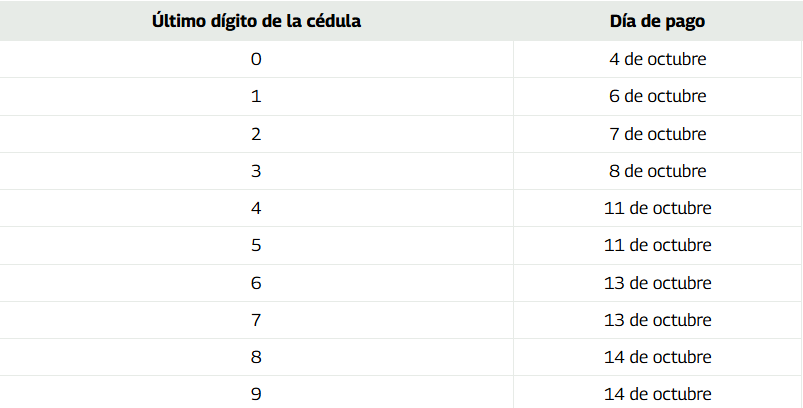Click the digit 3 cell
This screenshot has height=408, width=803.
(x=256, y=171)
